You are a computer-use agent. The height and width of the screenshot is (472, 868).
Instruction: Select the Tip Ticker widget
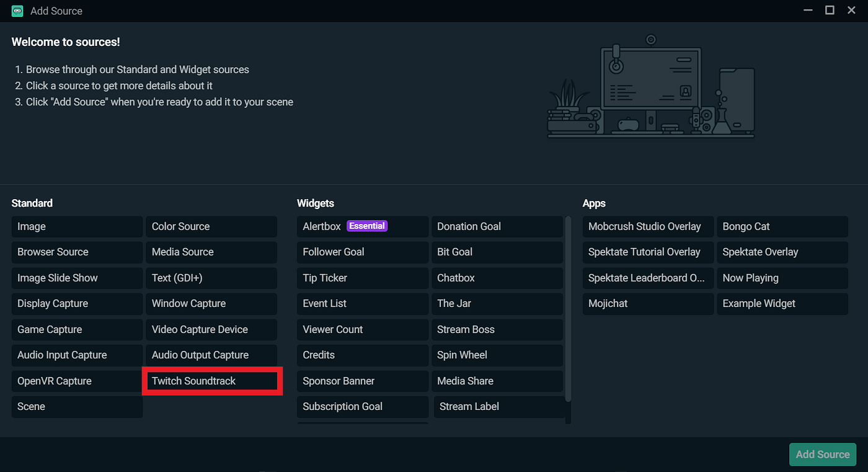363,278
